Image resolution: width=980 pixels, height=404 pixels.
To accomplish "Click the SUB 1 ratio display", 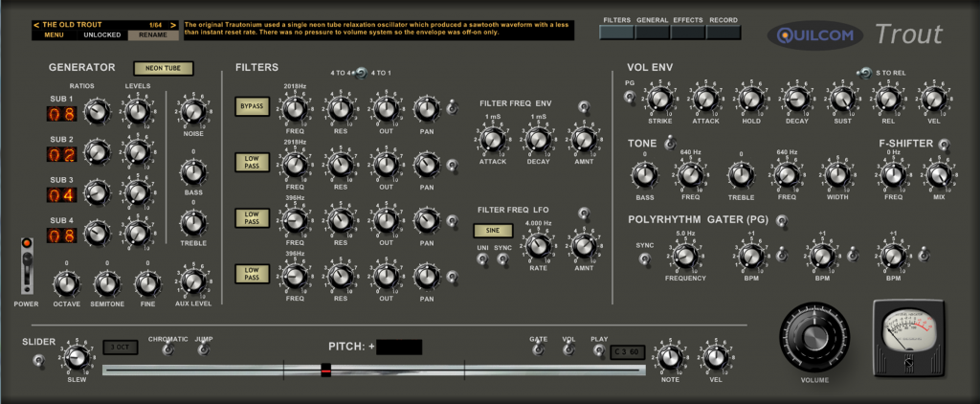I will click(x=62, y=115).
